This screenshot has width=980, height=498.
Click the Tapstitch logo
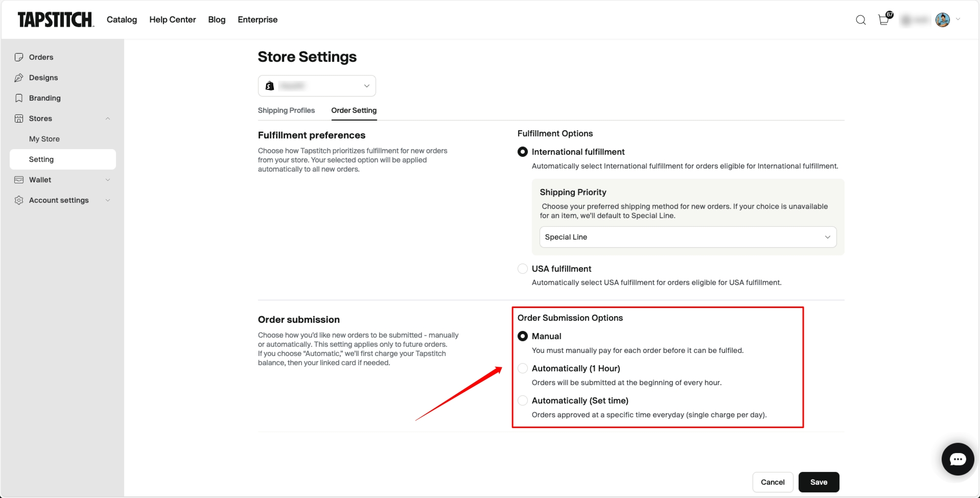[x=56, y=20]
